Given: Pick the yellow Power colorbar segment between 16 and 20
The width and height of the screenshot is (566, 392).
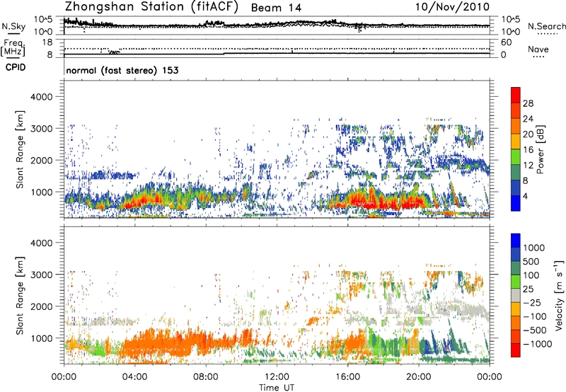Looking at the screenshot, I should tap(516, 142).
